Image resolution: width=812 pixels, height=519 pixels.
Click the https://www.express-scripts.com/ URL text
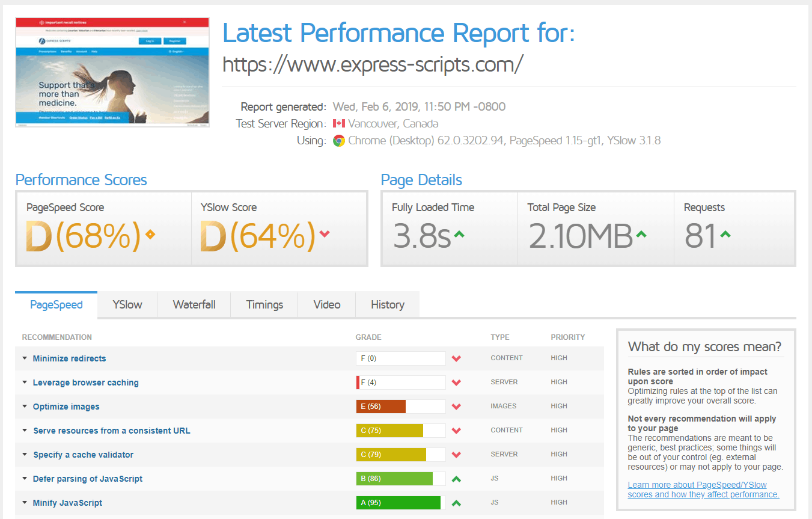[373, 63]
